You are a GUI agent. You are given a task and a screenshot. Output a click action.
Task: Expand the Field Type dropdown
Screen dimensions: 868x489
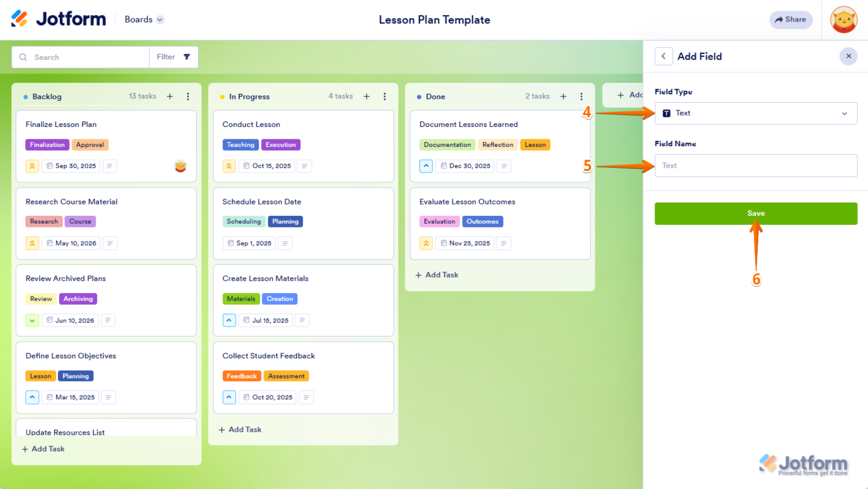756,114
